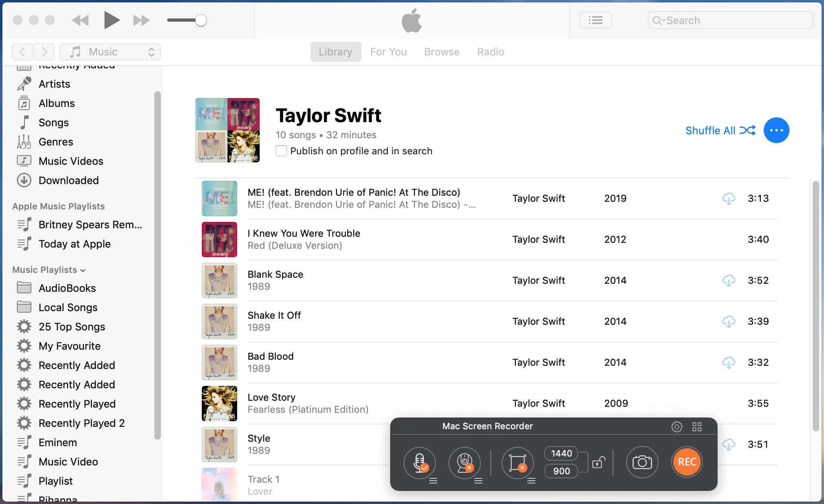Click the Mac Screen Recorder camera/screenshot icon
Viewport: 824px width, 504px height.
642,461
